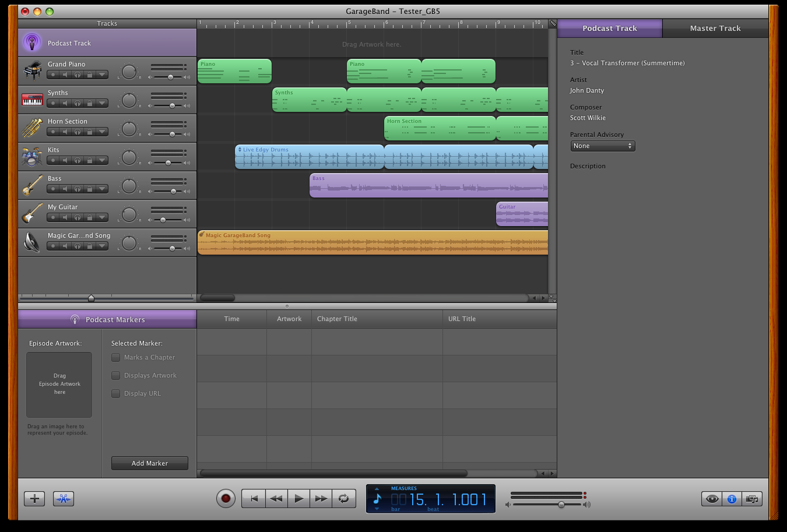Click the Time column header
This screenshot has height=532, width=787.
(x=232, y=319)
